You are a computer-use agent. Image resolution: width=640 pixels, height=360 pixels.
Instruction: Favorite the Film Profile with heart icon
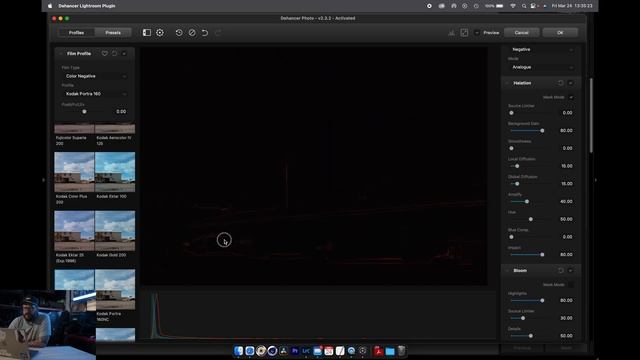pos(104,53)
